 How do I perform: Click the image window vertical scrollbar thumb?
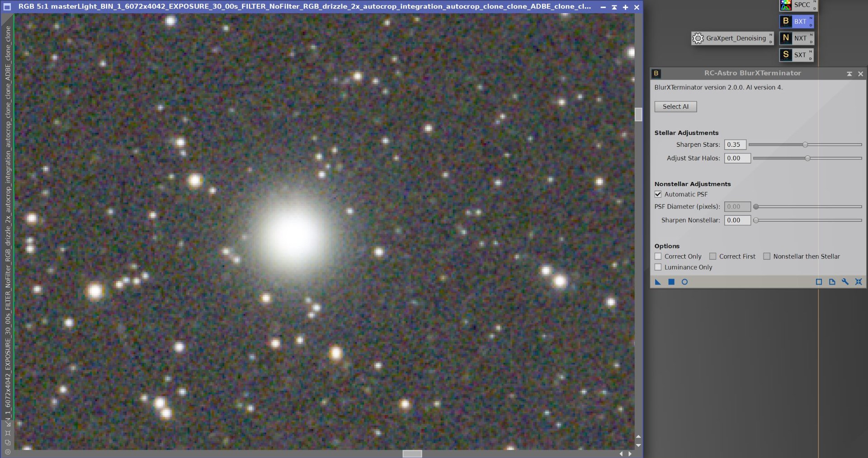(x=638, y=114)
